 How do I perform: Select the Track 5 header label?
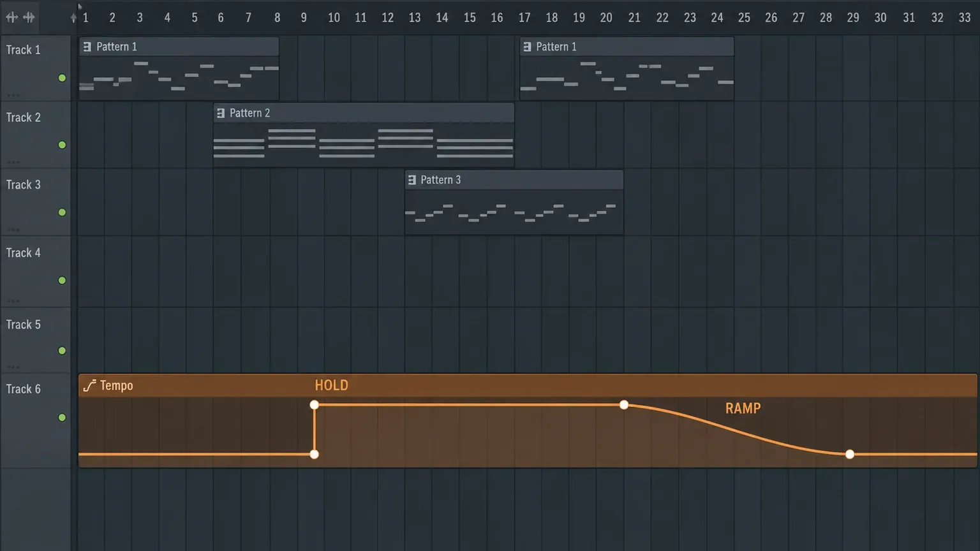(x=23, y=325)
